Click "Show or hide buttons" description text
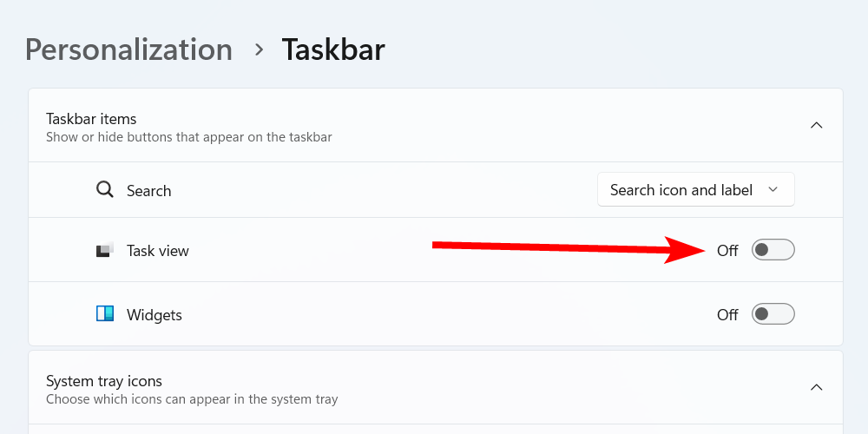Screen dimensions: 868x434 189,137
